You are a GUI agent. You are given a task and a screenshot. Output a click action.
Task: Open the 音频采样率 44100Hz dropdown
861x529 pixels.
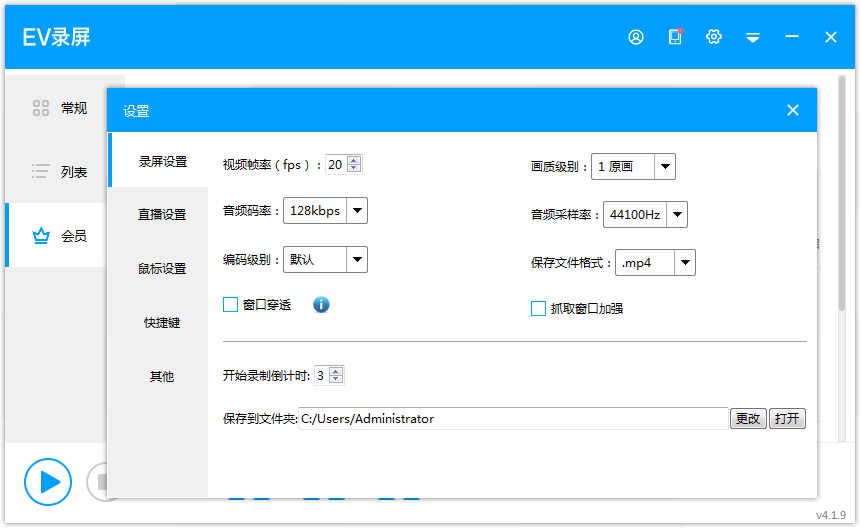click(x=676, y=215)
